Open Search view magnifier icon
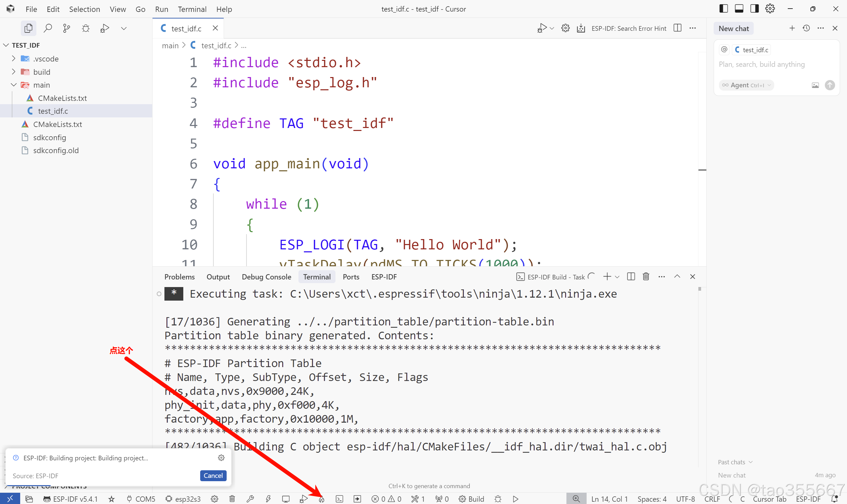The image size is (847, 504). coord(48,28)
